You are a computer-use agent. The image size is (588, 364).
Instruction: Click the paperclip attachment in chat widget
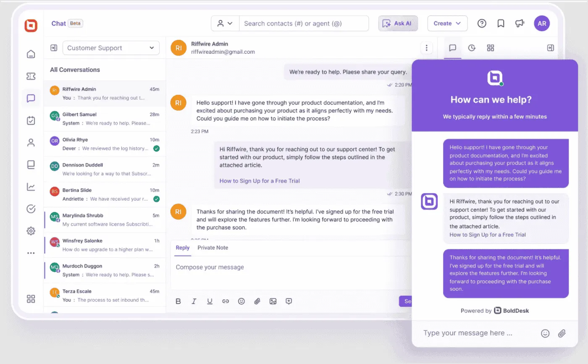(562, 333)
